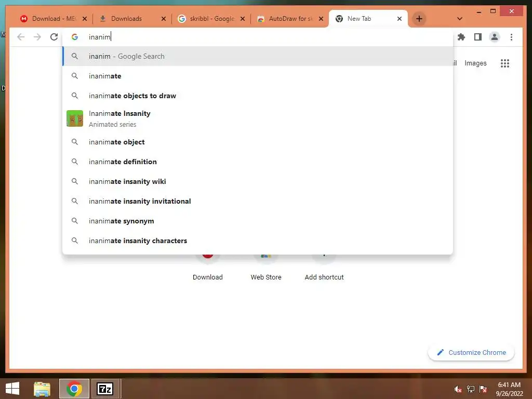Click the Inanimate Insanity thumbnail image
The image size is (532, 399).
[x=75, y=118]
